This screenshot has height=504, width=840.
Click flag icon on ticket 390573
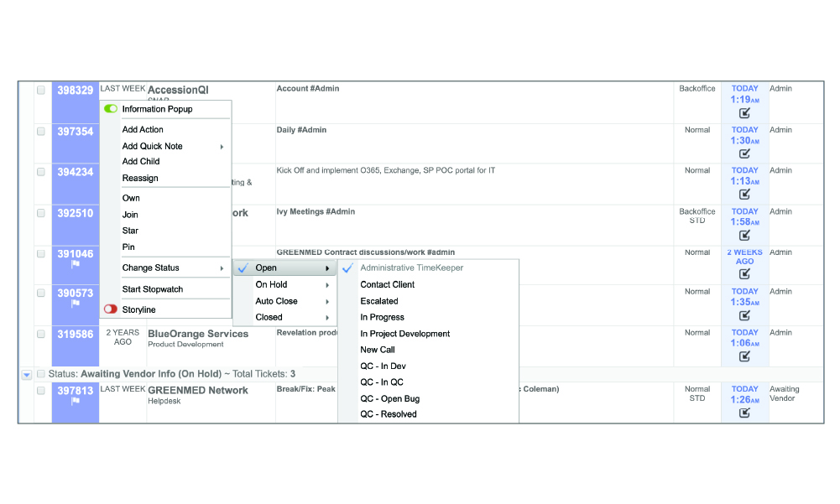pos(75,304)
